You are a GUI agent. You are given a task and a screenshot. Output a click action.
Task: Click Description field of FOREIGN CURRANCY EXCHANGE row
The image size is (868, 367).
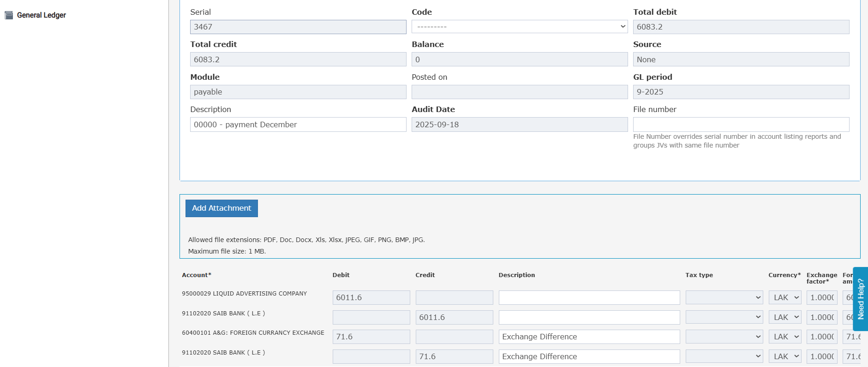click(589, 337)
